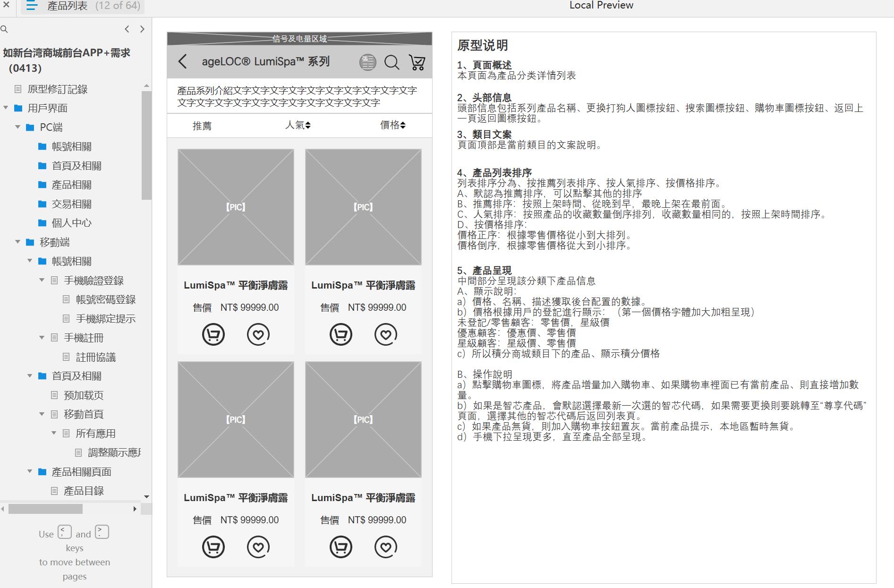
Task: Click page icon next to 預加载页
Action: click(54, 395)
